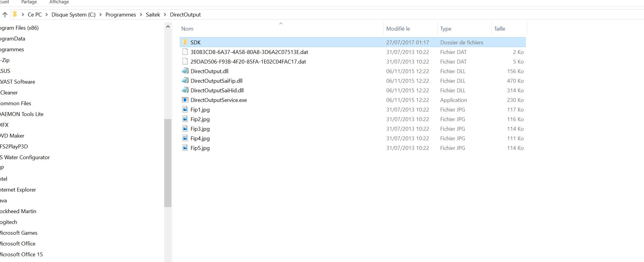
Task: Select Common Files in navigation tree
Action: tap(16, 103)
